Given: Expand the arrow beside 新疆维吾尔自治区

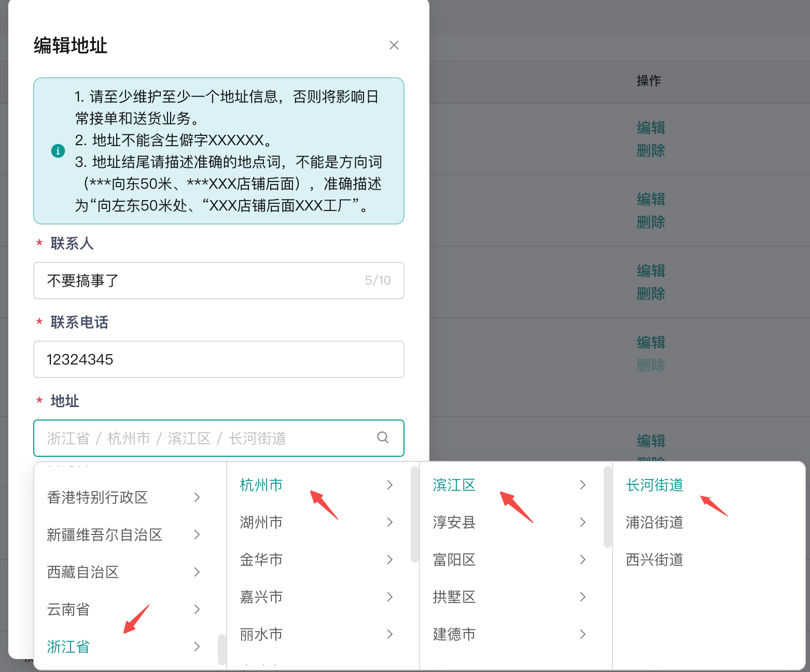Looking at the screenshot, I should pyautogui.click(x=197, y=535).
